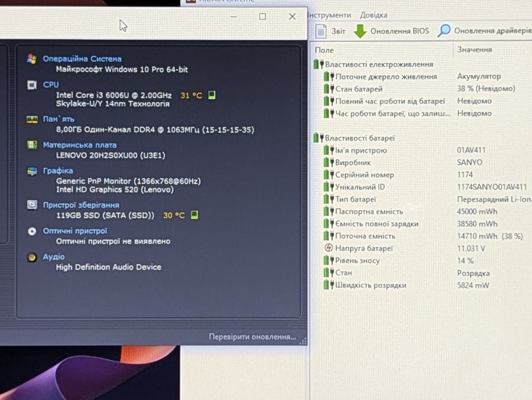Screen dimensions: 532x400
Task: Open the Материнська плата section link
Action: (80, 145)
